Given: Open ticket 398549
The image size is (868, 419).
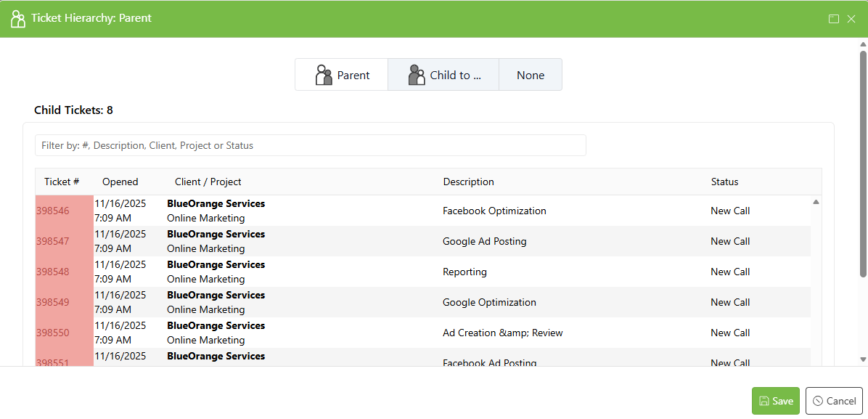Looking at the screenshot, I should 52,303.
